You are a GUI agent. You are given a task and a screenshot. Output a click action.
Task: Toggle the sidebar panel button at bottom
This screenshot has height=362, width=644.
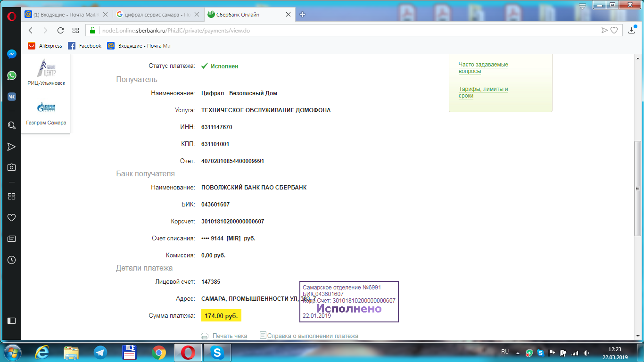tap(12, 321)
